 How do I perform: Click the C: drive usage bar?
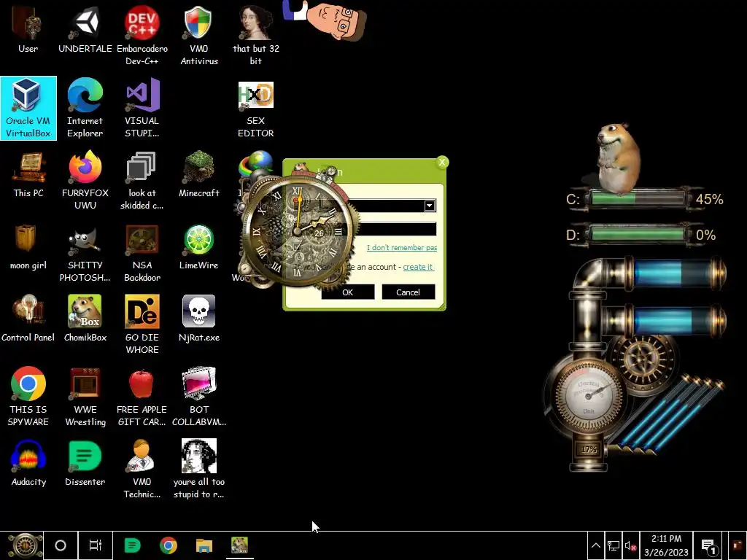[638, 198]
